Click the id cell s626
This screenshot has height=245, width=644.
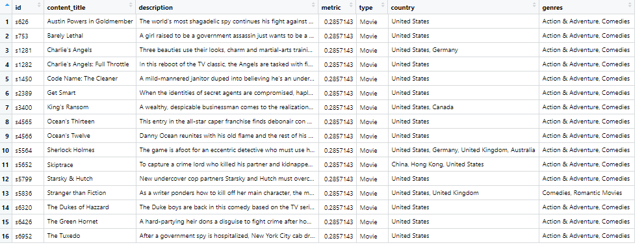click(x=28, y=21)
